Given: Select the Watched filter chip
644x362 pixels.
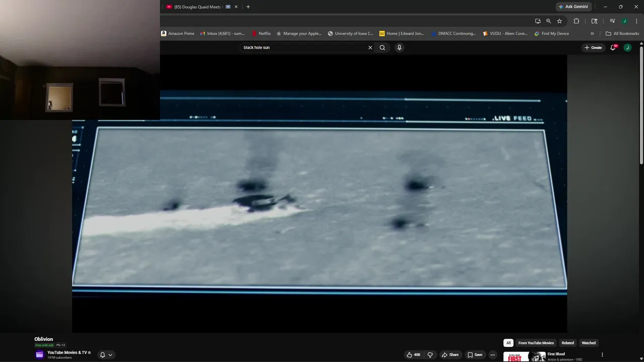Looking at the screenshot, I should [589, 343].
